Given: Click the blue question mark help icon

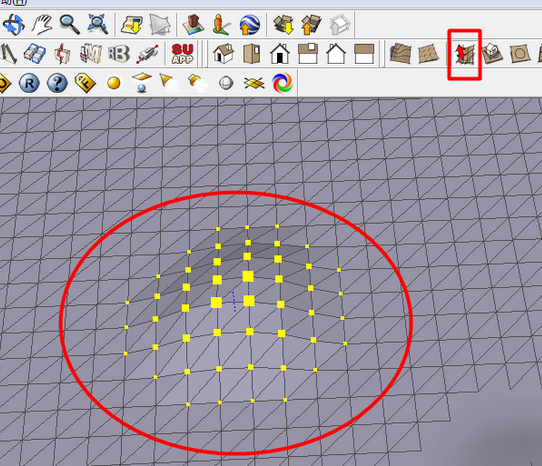Looking at the screenshot, I should coord(57,83).
